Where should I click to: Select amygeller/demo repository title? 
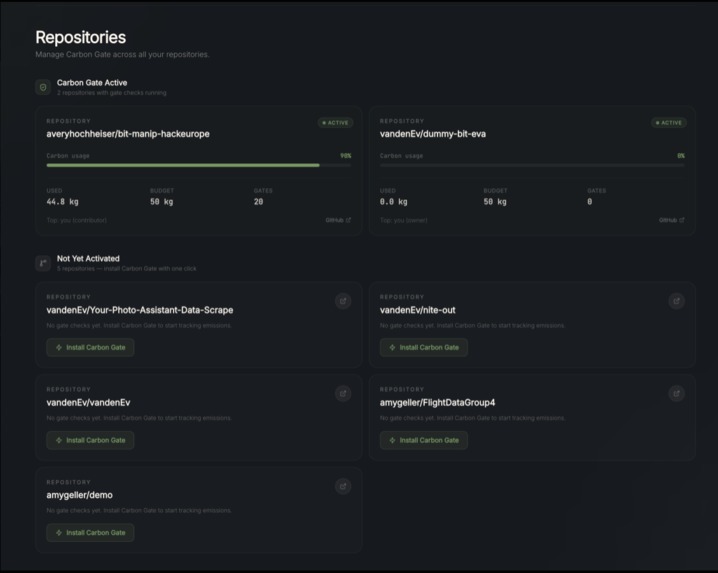(79, 495)
